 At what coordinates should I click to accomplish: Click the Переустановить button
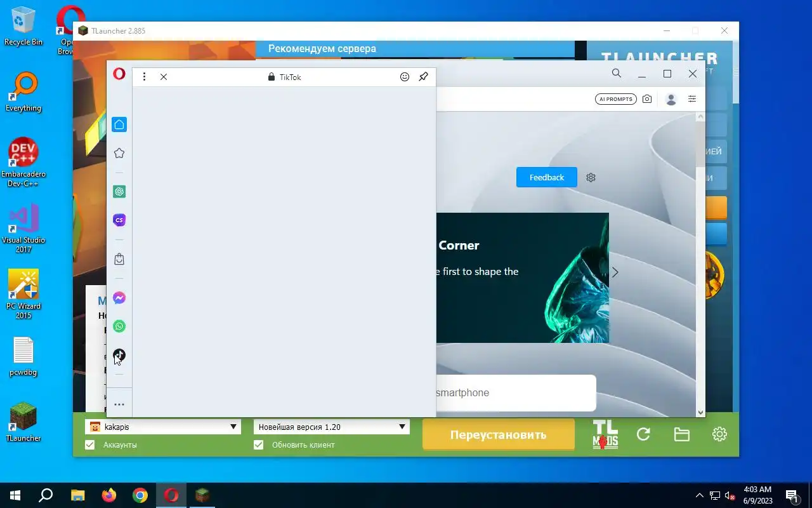(x=499, y=435)
